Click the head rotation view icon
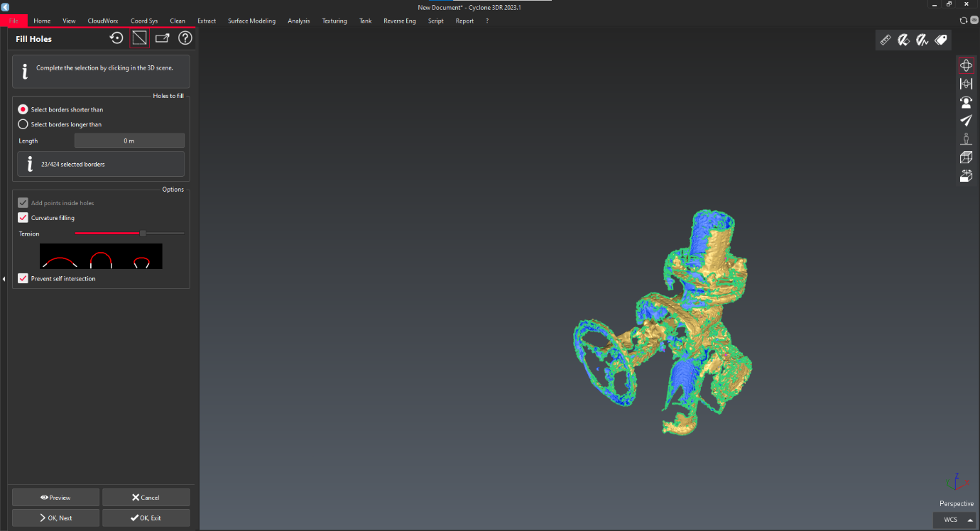Screen dimensions: 980x531 point(966,102)
